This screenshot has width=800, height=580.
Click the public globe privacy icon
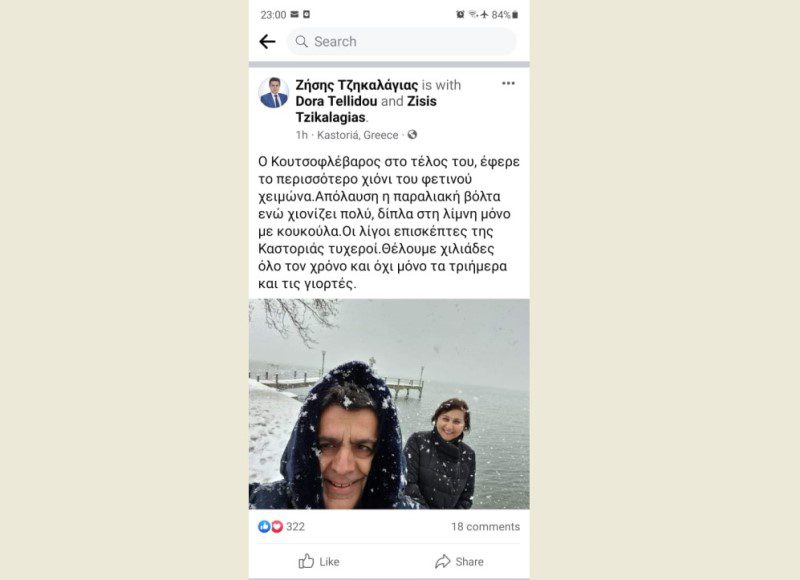(x=412, y=135)
